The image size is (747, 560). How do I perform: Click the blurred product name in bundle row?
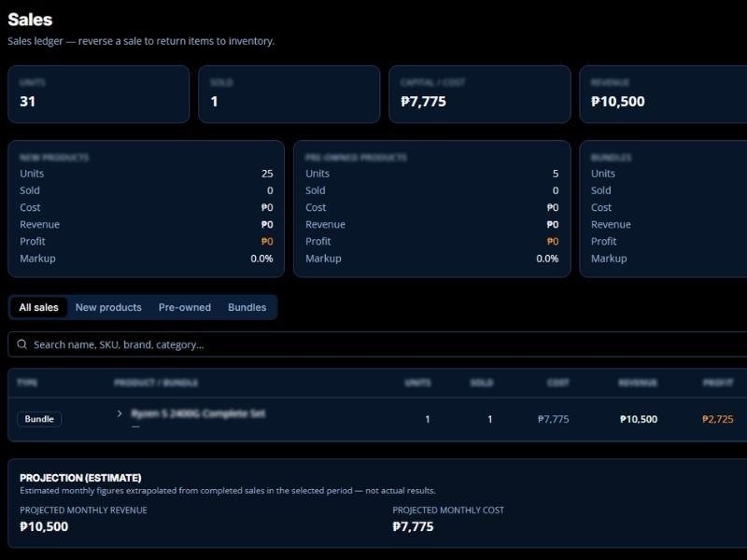198,413
